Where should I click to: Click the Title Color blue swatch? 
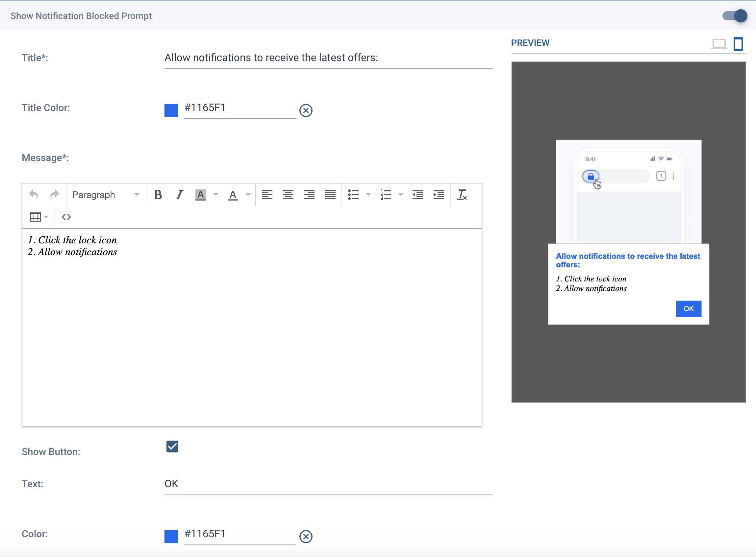171,110
